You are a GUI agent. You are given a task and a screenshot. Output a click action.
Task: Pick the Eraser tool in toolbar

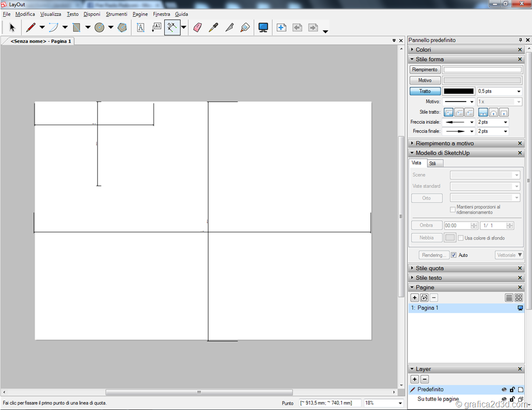[x=197, y=28]
